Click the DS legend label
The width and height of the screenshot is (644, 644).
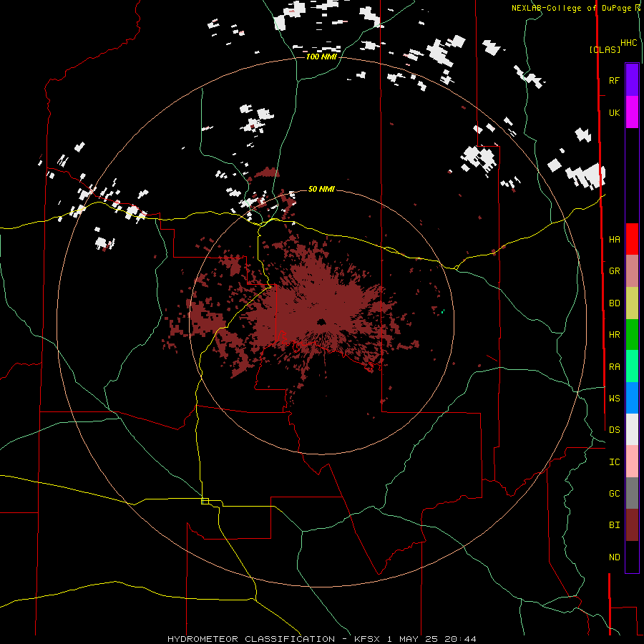pos(614,429)
